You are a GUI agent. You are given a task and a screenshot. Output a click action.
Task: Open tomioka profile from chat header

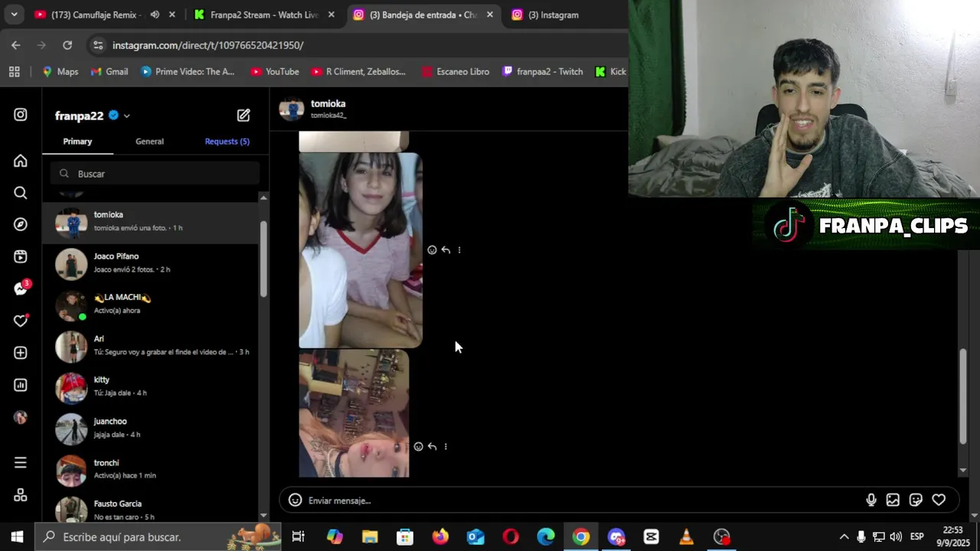pos(314,109)
